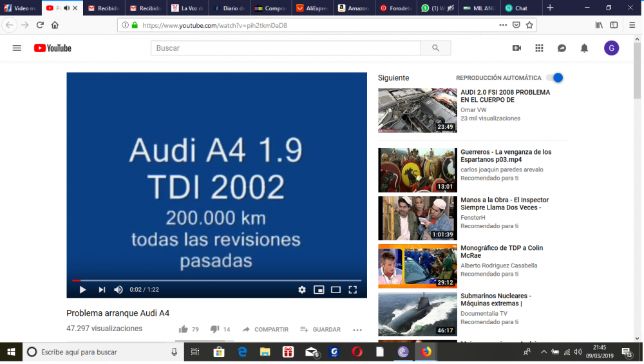Image resolution: width=644 pixels, height=364 pixels.
Task: Dislike the video with thumbs down
Action: pos(214,329)
